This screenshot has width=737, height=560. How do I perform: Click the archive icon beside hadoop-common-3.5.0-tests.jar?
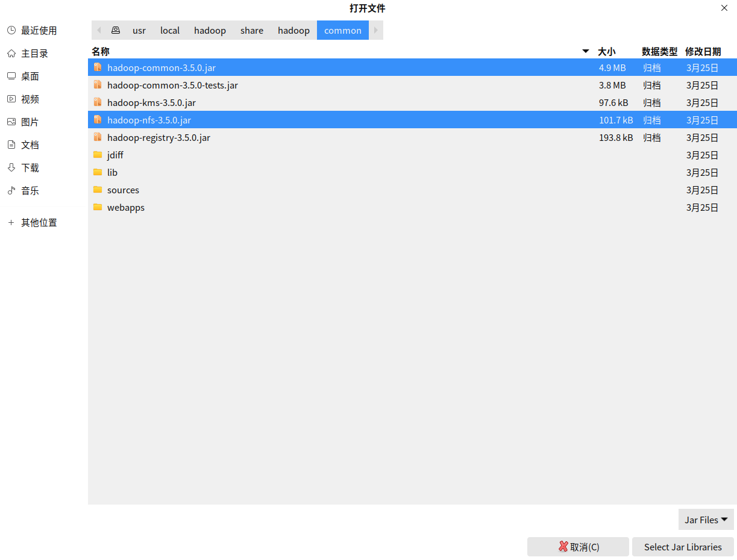[x=98, y=85]
